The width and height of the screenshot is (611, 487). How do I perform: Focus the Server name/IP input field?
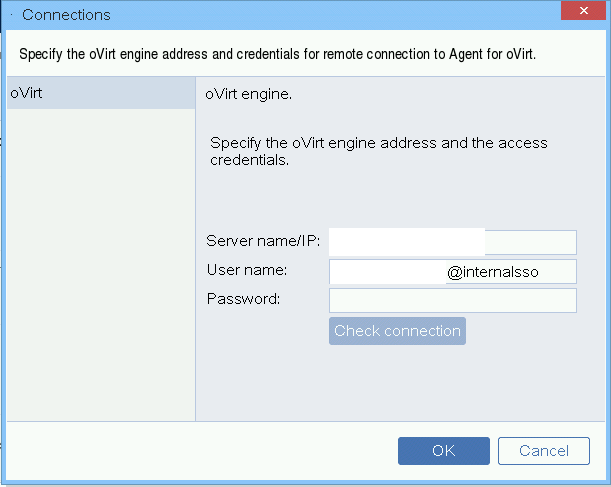coord(452,242)
